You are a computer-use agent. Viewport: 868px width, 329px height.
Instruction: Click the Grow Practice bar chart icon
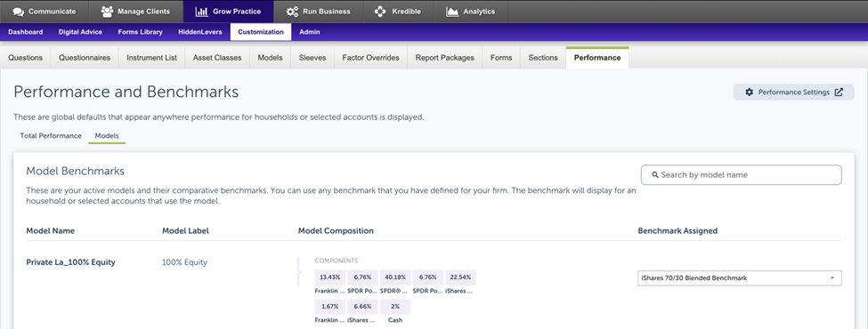(201, 12)
